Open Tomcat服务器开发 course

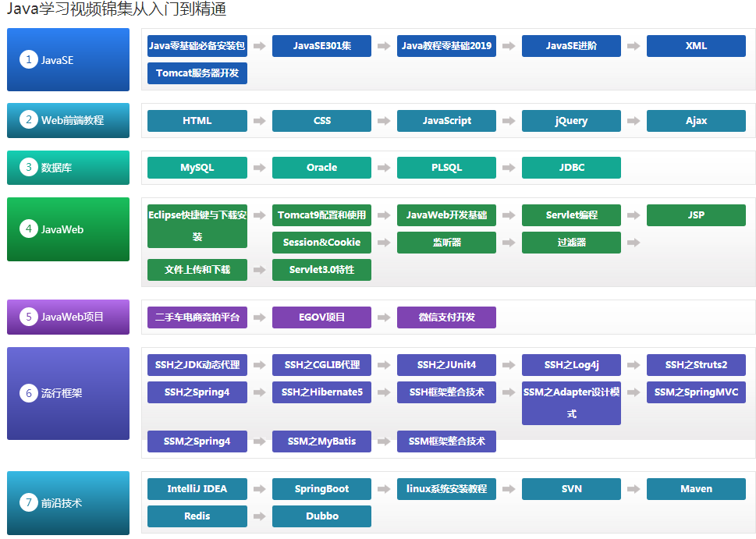pos(197,73)
